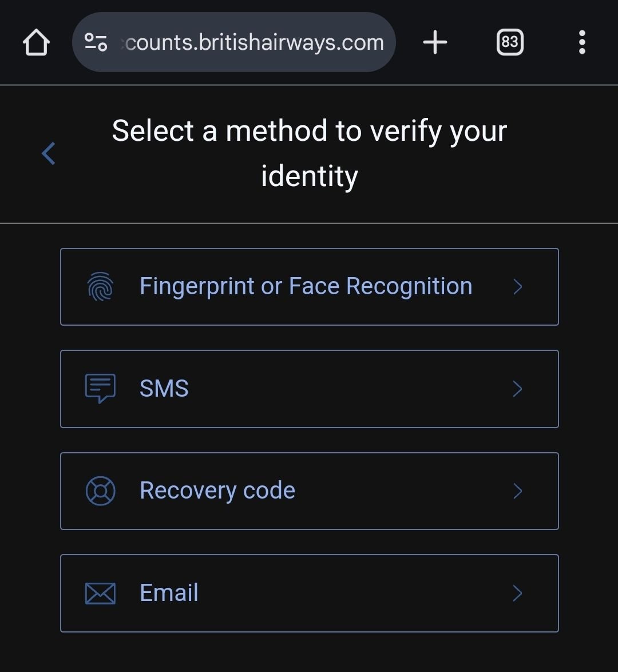The image size is (618, 672).
Task: Expand the SMS option chevron
Action: 518,389
